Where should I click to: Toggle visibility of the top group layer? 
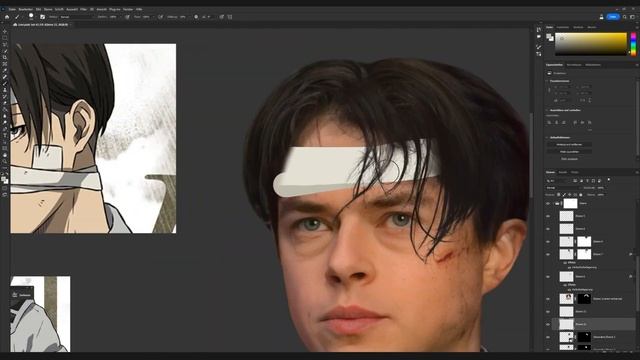pos(548,203)
